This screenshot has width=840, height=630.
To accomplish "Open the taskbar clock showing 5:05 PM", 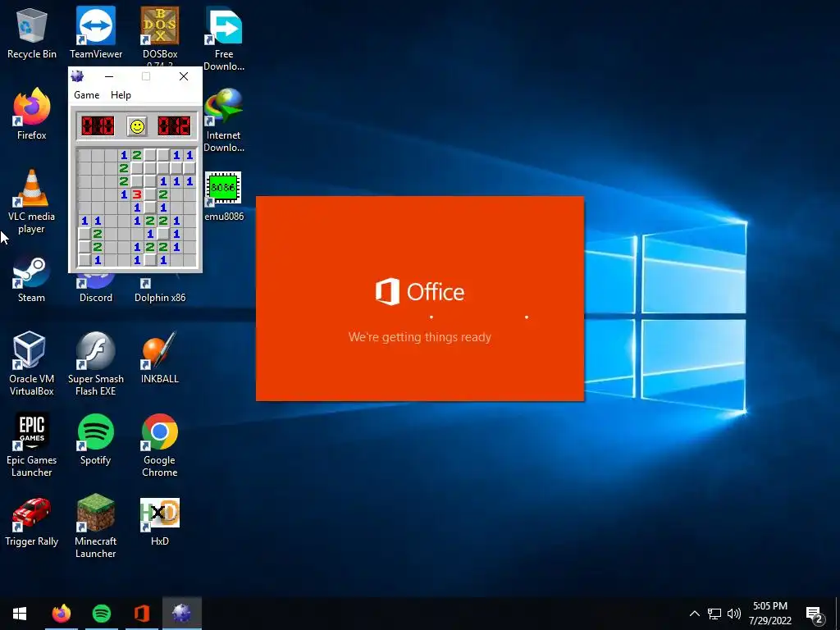I will (x=769, y=614).
